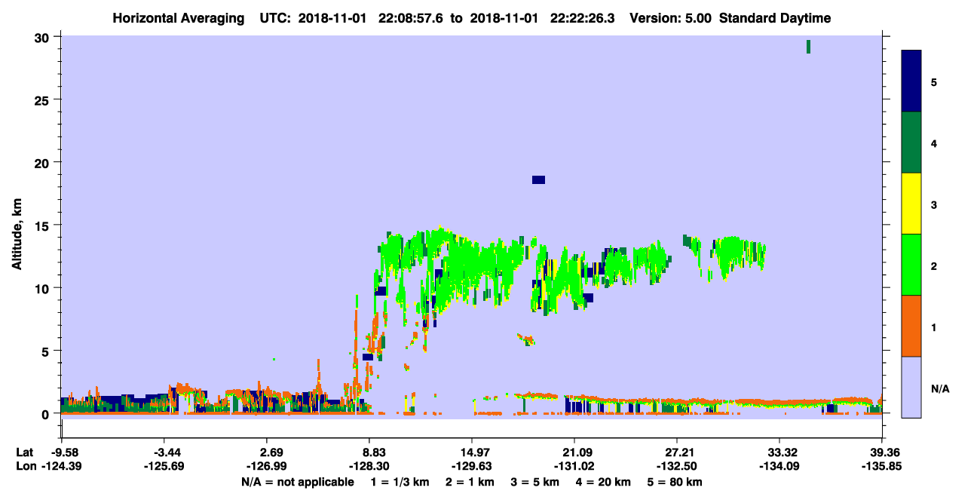
Task: Click the y-axis tick label 15
Action: [44, 225]
